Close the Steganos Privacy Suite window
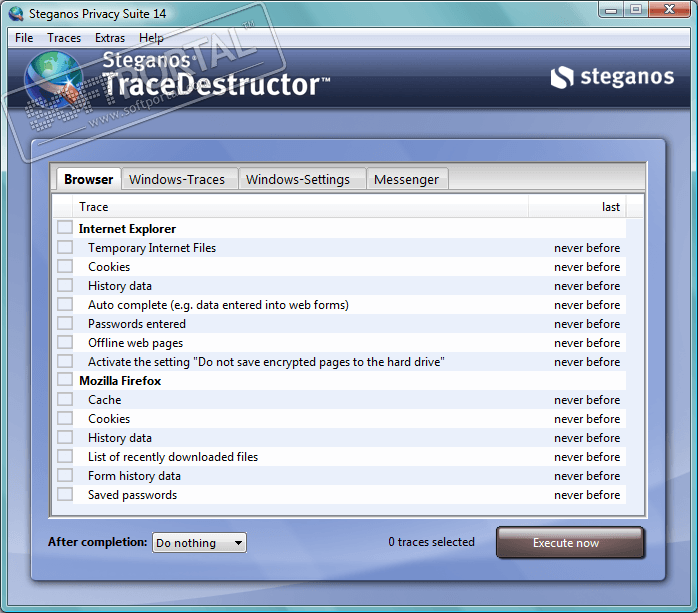Image resolution: width=698 pixels, height=613 pixels. pos(670,9)
